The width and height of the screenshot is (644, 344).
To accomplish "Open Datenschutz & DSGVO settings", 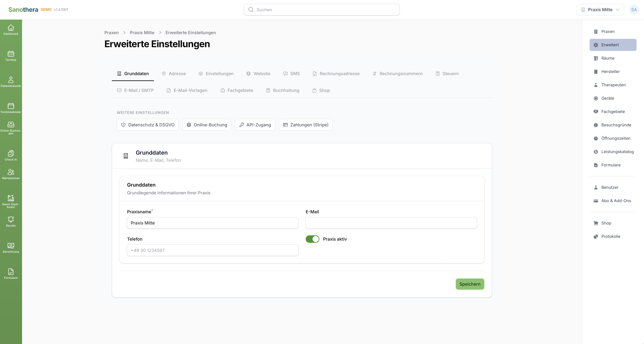I will tap(148, 125).
